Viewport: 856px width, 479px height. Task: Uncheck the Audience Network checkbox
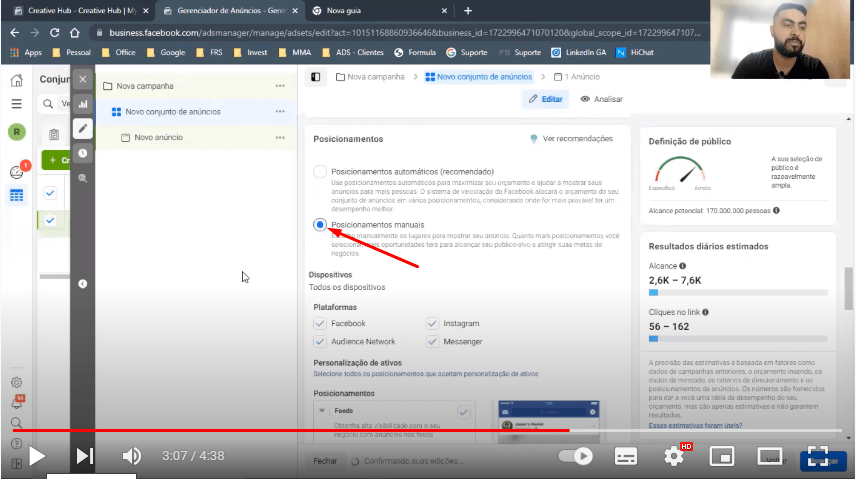coord(320,341)
